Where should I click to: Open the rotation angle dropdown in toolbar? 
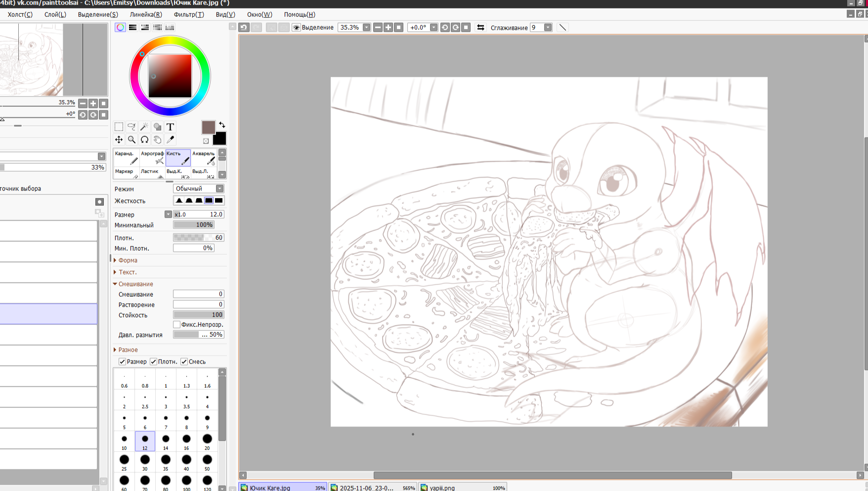coord(434,28)
